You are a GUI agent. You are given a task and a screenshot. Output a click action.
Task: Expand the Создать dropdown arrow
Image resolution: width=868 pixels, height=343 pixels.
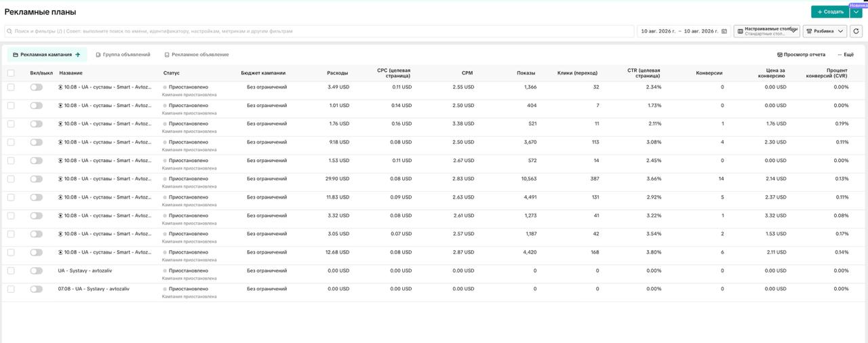856,12
